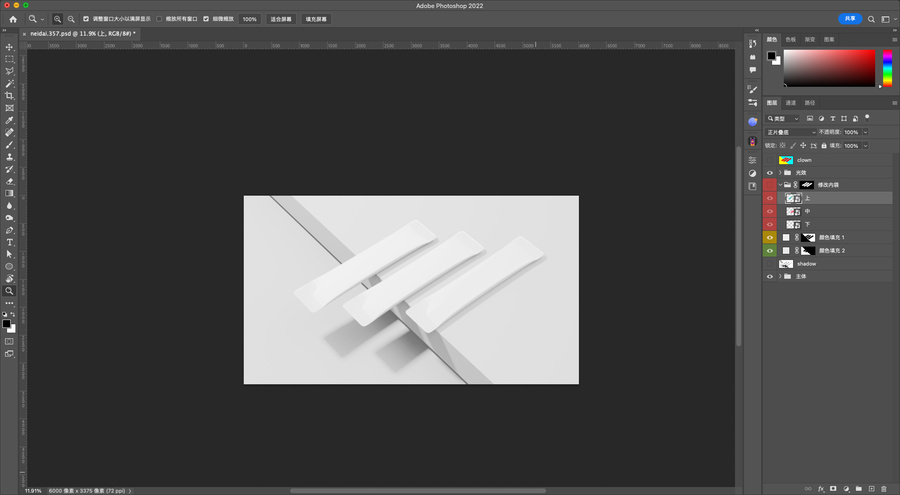Hide the 中 layer
900x495 pixels.
point(770,211)
